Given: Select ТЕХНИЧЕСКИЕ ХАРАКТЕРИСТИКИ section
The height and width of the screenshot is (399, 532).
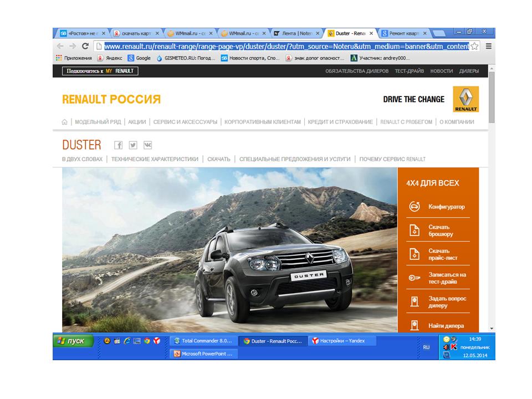Looking at the screenshot, I should pos(155,159).
